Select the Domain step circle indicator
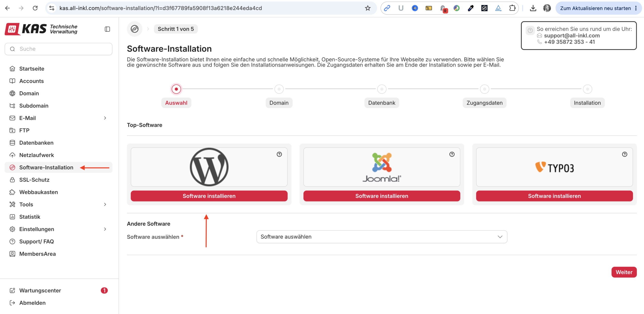The width and height of the screenshot is (644, 314). [x=279, y=89]
